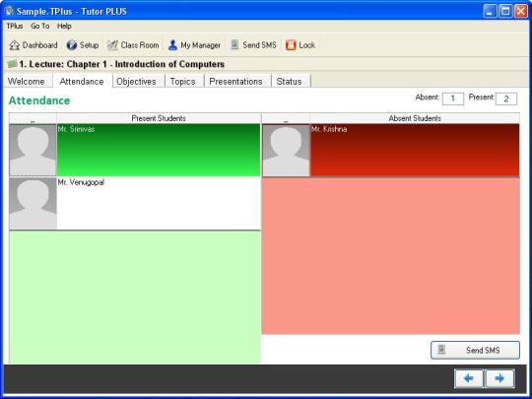The height and width of the screenshot is (399, 532).
Task: Click the Setup toolbar item
Action: pos(83,45)
